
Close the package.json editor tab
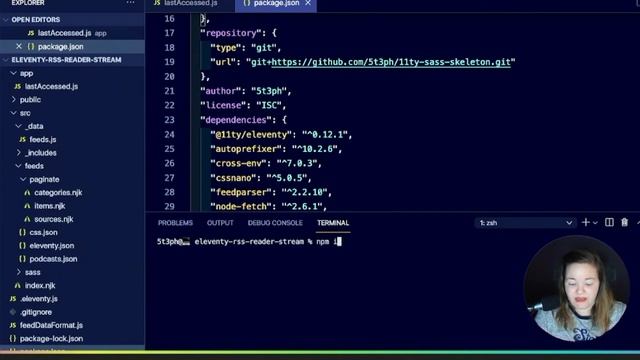(308, 3)
